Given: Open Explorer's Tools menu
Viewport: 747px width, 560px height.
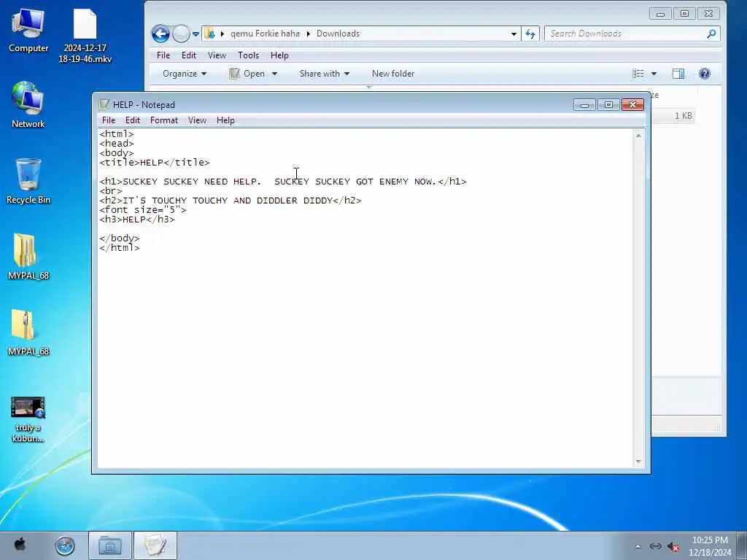Looking at the screenshot, I should pyautogui.click(x=248, y=55).
